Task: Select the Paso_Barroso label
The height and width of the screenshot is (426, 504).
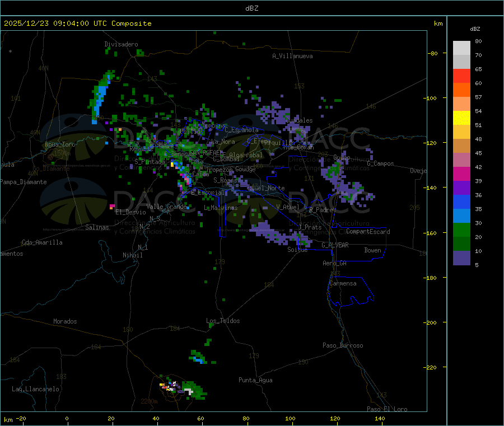Action: coord(343,345)
